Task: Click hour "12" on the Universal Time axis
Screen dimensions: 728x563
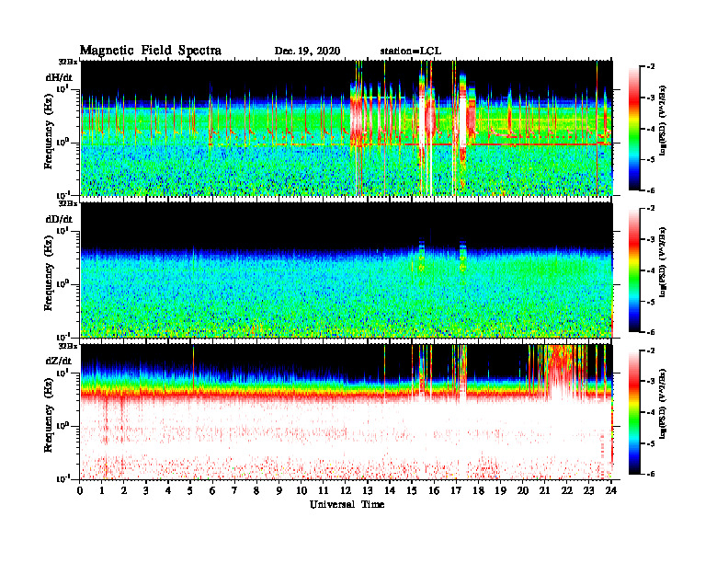Action: pyautogui.click(x=346, y=490)
